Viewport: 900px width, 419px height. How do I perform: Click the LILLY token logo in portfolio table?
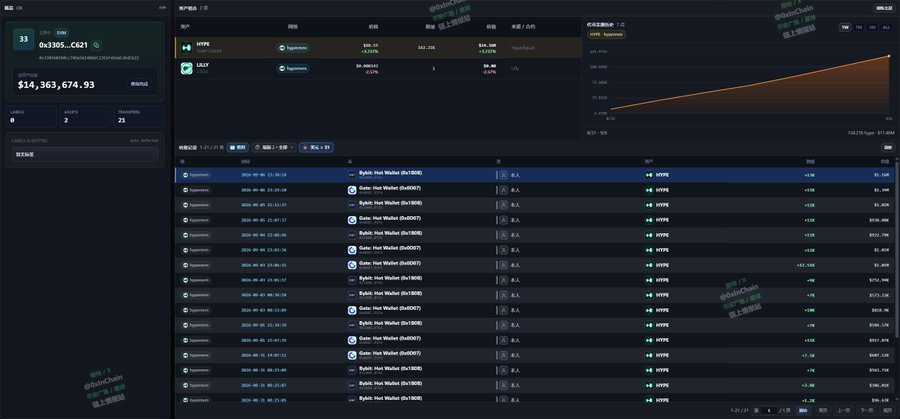pos(186,69)
